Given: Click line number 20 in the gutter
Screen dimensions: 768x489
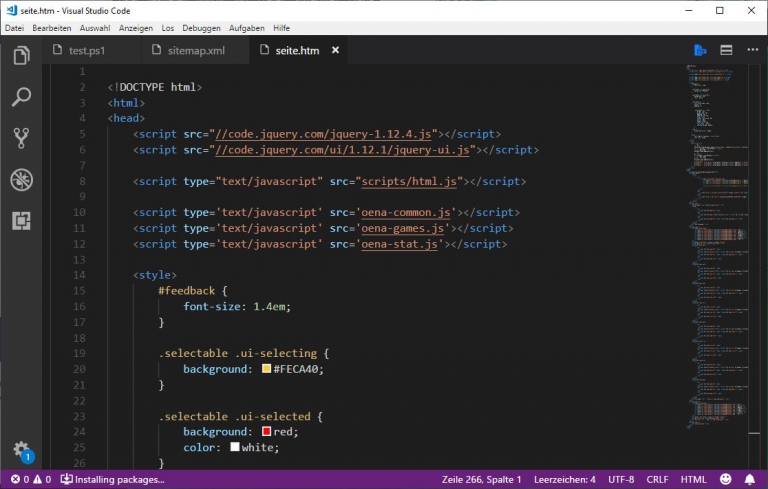Looking at the screenshot, I should point(79,369).
